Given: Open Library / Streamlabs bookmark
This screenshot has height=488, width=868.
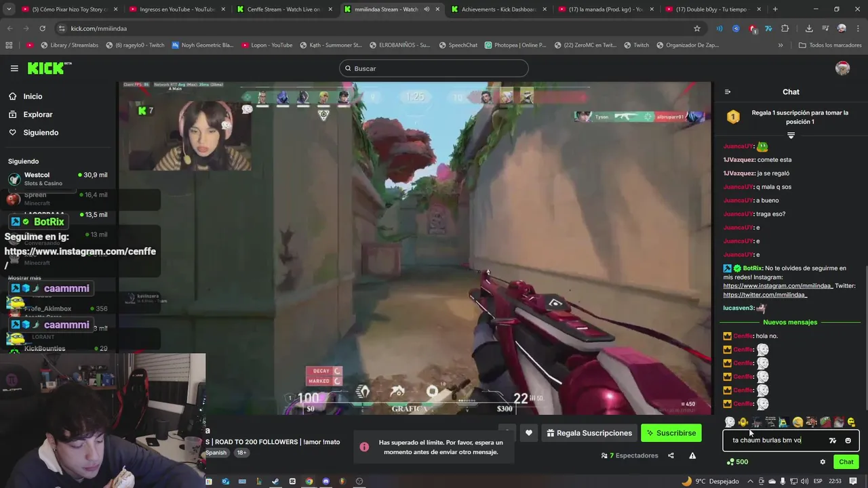Looking at the screenshot, I should click(x=69, y=45).
